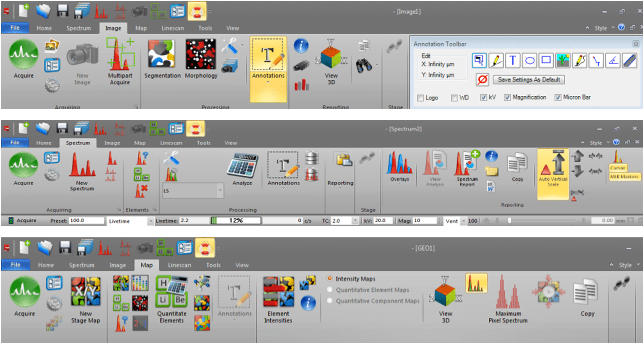Select Quantitative Element Maps option
Screen dimensions: 644x344
330,290
